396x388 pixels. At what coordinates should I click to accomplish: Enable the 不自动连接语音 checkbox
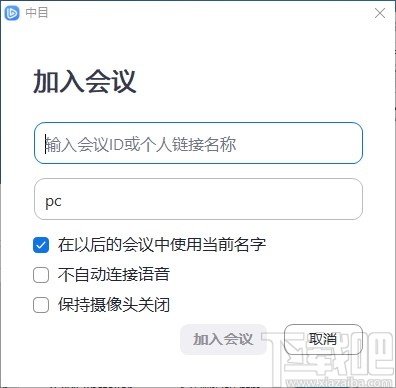41,275
